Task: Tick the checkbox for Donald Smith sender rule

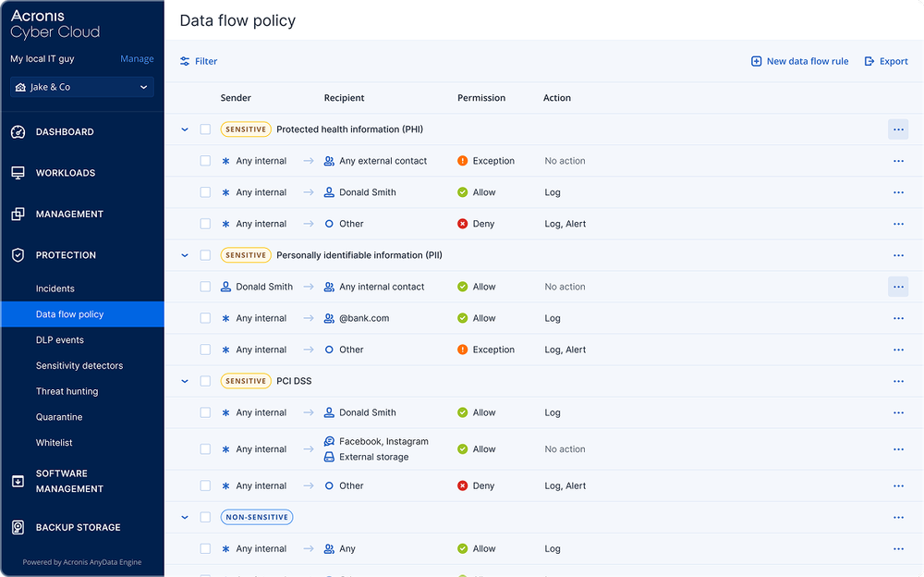Action: coord(205,287)
